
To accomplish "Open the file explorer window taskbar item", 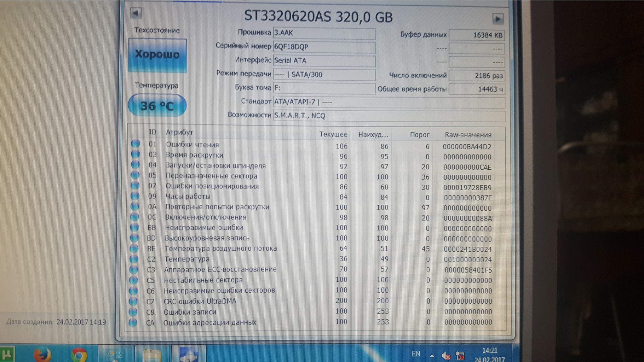I will [x=152, y=355].
